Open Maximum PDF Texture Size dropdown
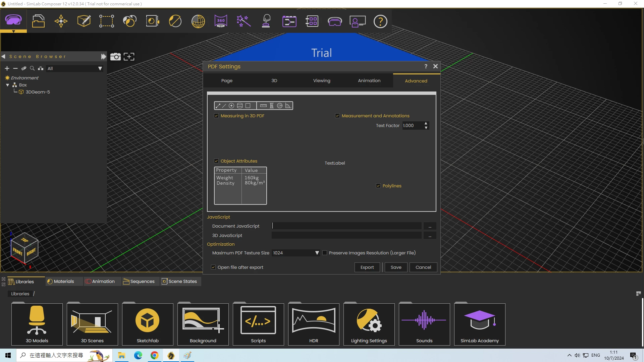The image size is (644, 362). pyautogui.click(x=317, y=253)
